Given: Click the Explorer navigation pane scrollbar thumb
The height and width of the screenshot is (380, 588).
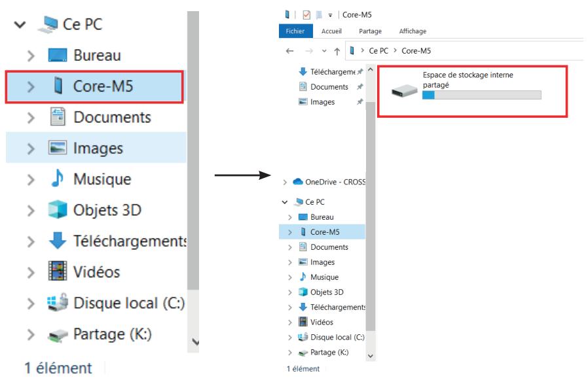Looking at the screenshot, I should (x=370, y=216).
